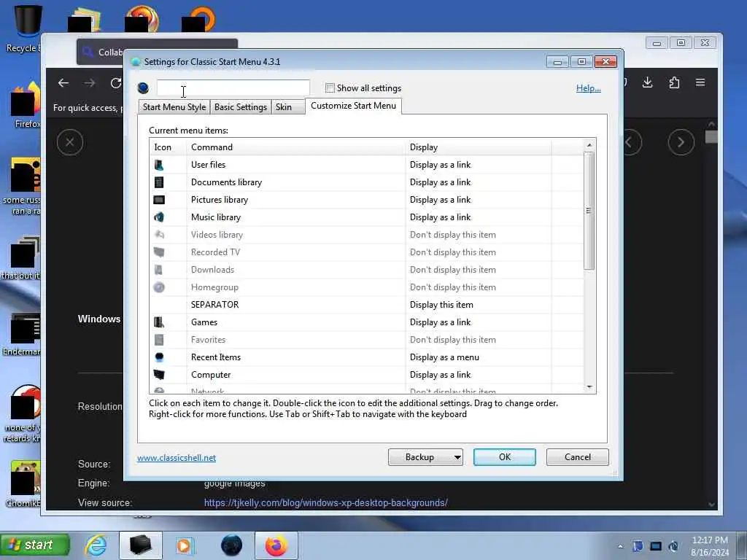Screen dimensions: 747x560
Task: Select the Music library command text
Action: [x=216, y=217]
